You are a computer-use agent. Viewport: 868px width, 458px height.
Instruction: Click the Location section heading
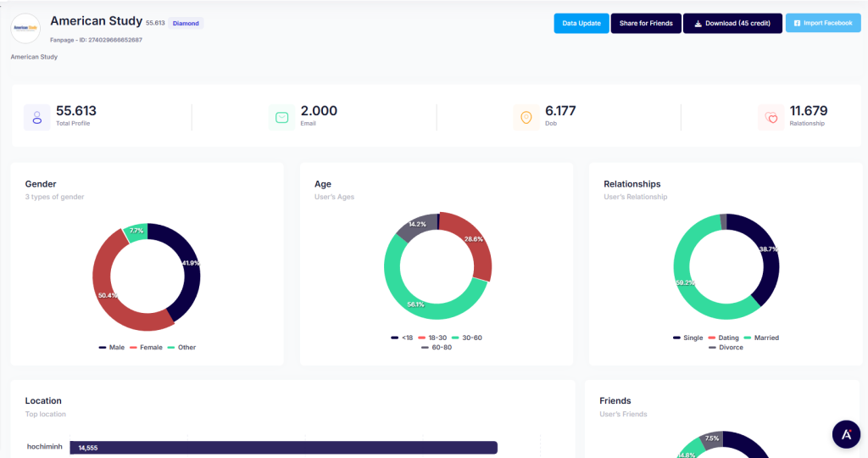[43, 401]
